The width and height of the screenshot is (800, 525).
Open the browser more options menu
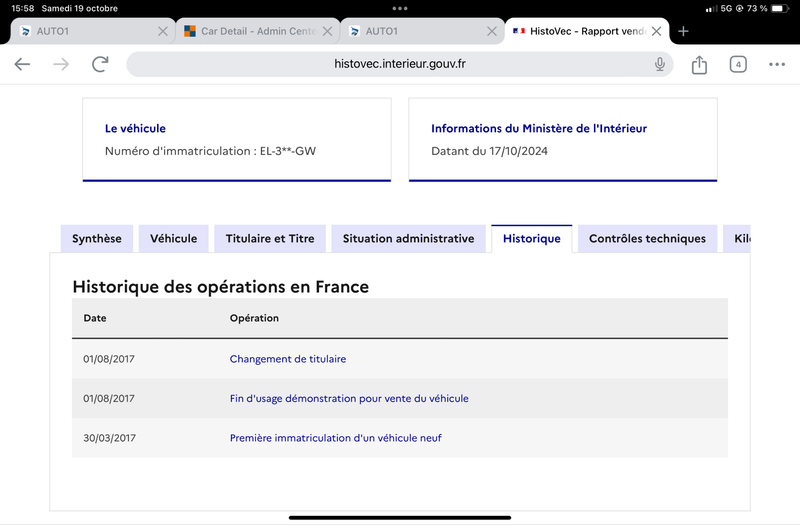coord(777,64)
